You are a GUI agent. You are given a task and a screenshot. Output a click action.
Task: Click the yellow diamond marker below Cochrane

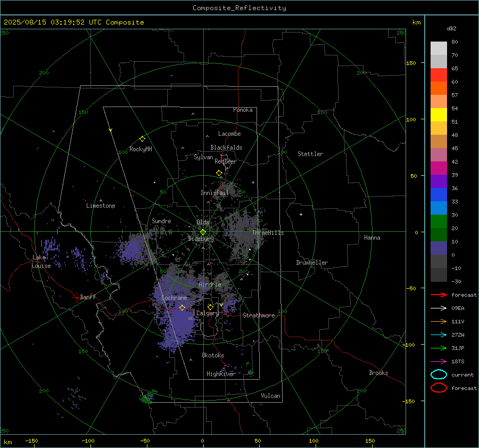tap(183, 307)
